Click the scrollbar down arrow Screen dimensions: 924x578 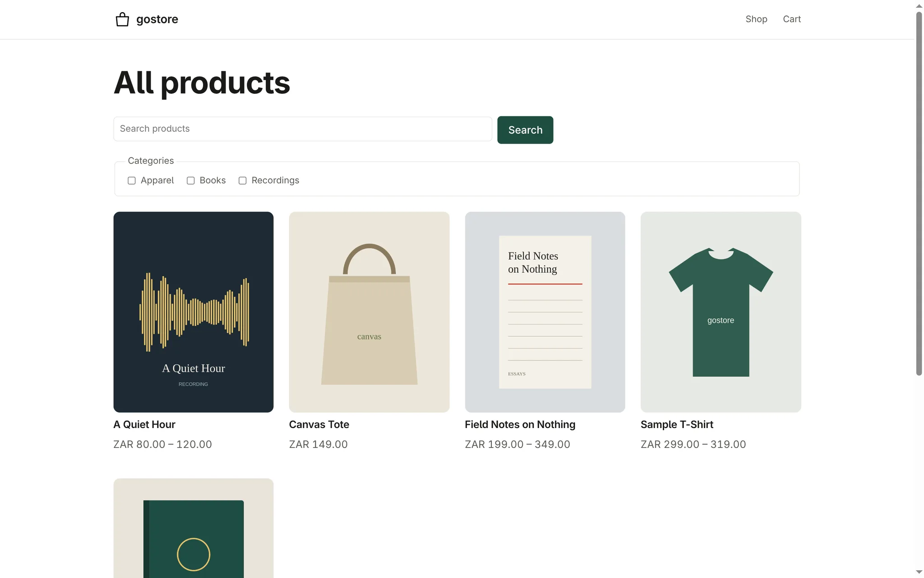point(919,572)
